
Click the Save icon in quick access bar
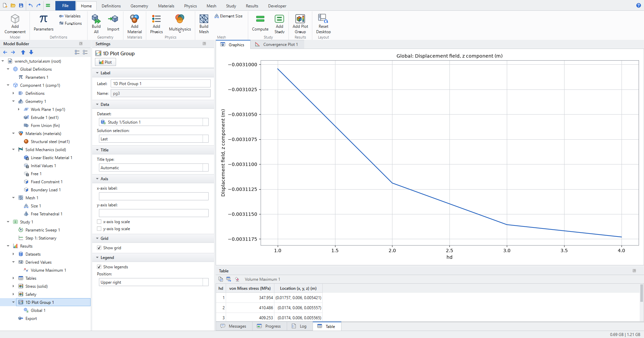pos(21,5)
